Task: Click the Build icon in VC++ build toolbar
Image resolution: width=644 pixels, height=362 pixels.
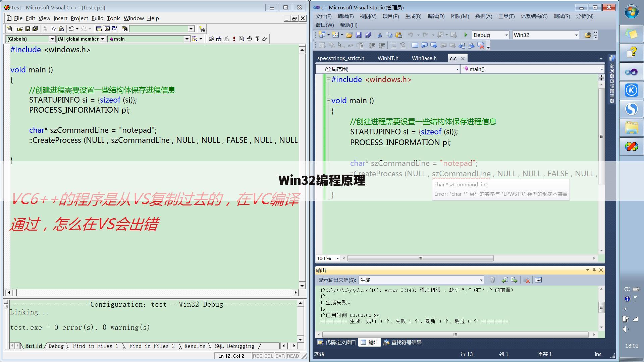Action: (x=219, y=39)
